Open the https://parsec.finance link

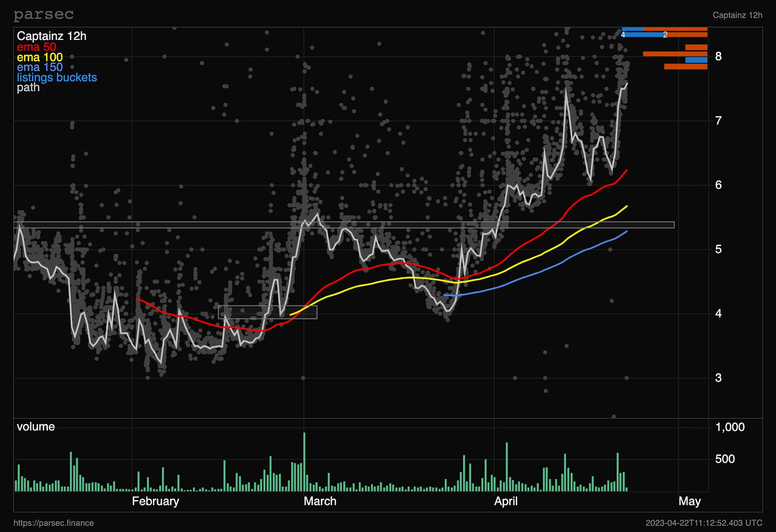[x=53, y=523]
